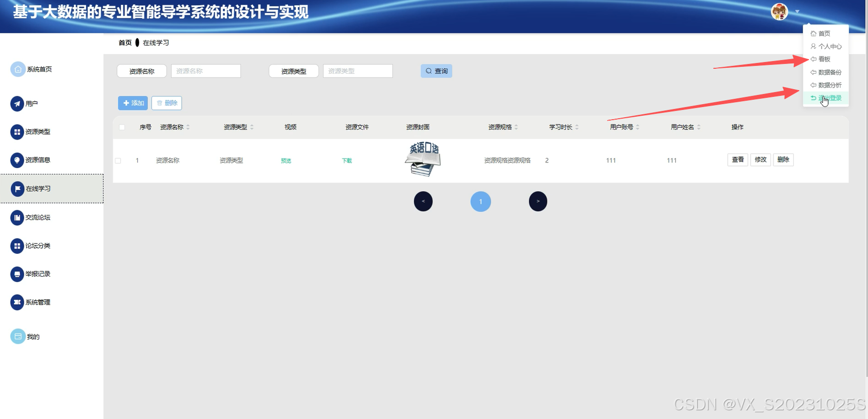
Task: Open 看板 from the dropdown menu
Action: pos(826,59)
